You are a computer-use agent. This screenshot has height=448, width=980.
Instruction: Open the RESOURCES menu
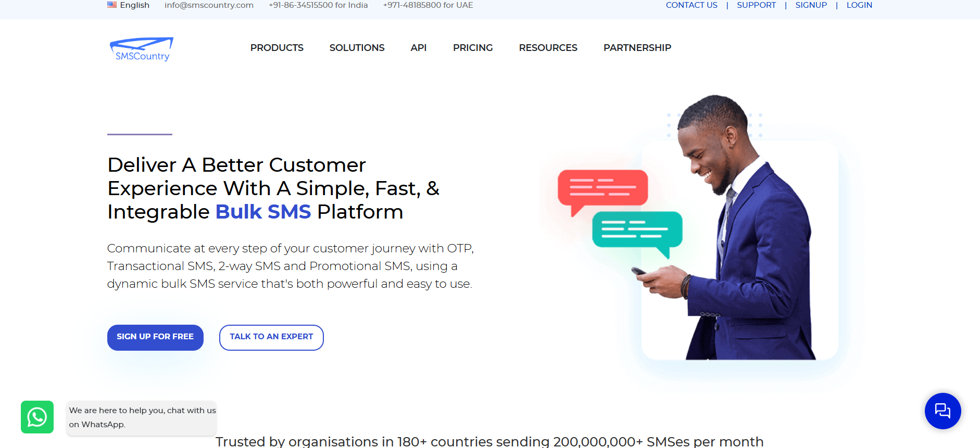tap(548, 48)
